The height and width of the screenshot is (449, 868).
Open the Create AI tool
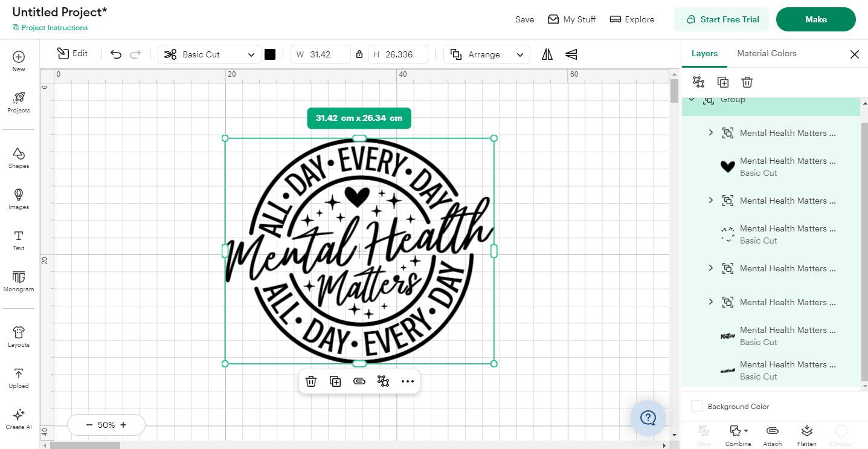point(19,419)
